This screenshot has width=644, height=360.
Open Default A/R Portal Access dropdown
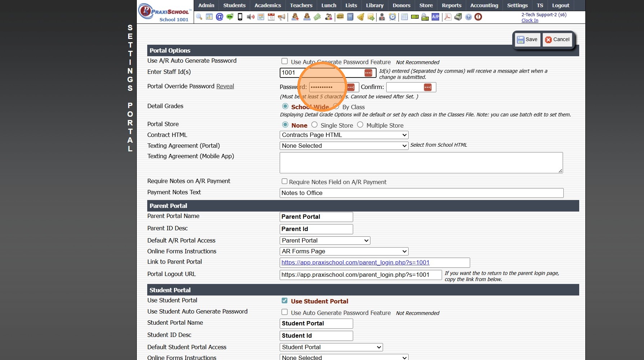pos(325,240)
